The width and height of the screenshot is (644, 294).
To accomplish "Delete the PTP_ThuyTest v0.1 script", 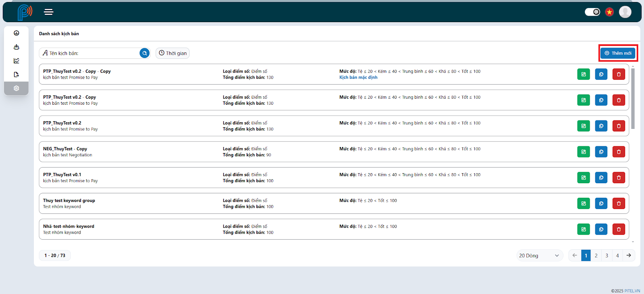I will [619, 178].
